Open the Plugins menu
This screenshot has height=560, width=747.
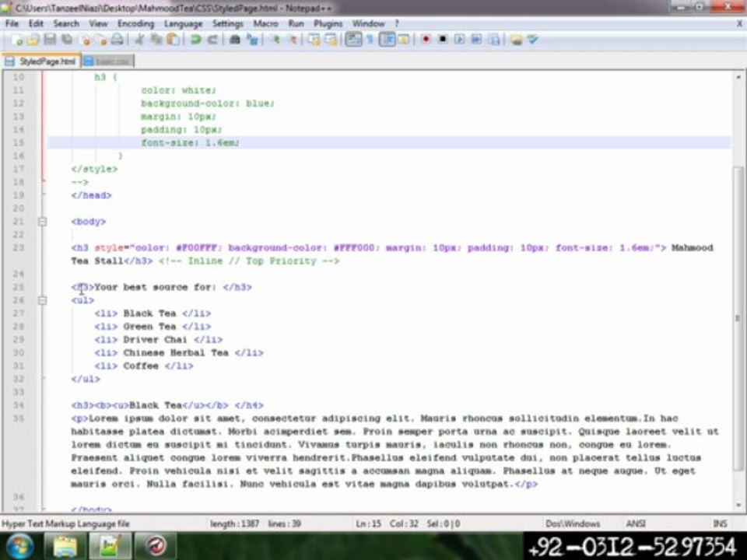pyautogui.click(x=328, y=23)
